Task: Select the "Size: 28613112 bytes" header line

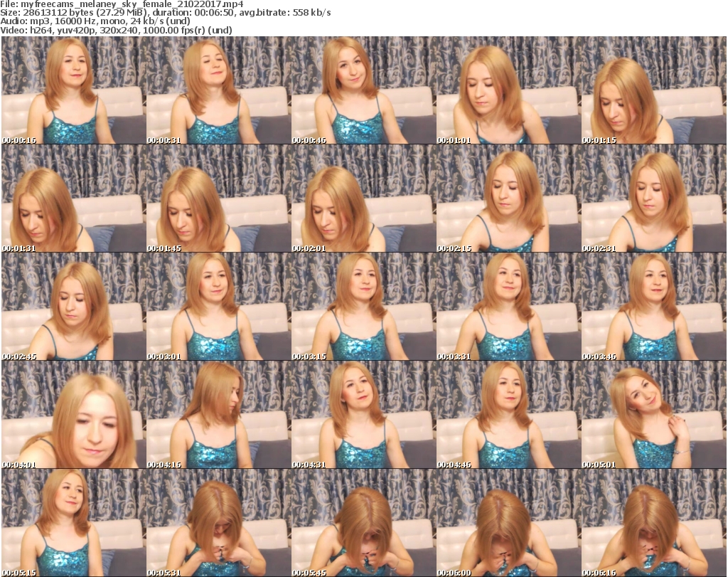Action: (165, 13)
